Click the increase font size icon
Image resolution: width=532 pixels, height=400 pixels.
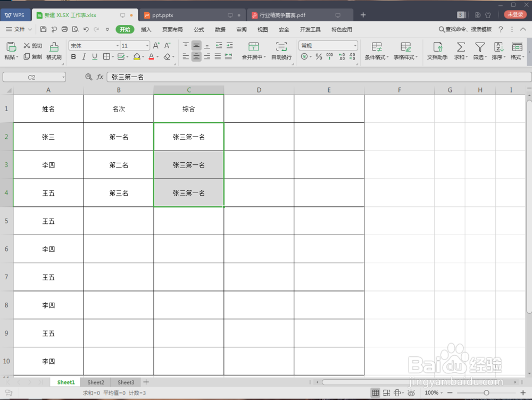point(156,46)
